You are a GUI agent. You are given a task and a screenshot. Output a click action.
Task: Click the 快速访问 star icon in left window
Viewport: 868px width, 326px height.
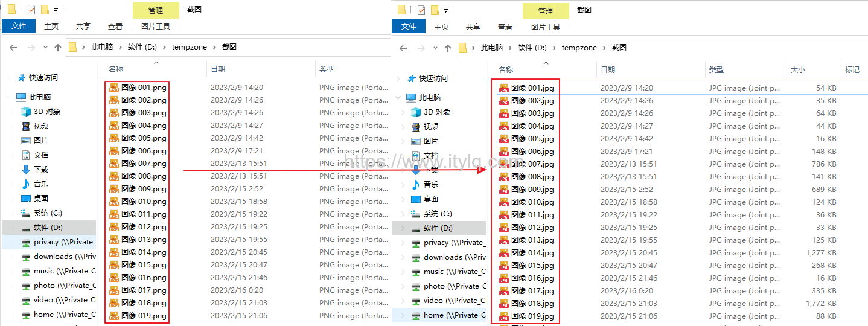click(x=22, y=78)
